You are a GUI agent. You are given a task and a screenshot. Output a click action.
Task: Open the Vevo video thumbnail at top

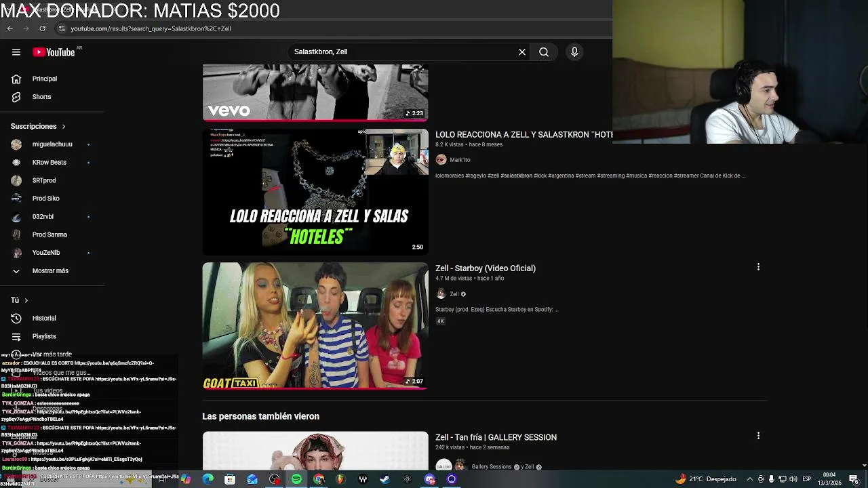pos(315,92)
